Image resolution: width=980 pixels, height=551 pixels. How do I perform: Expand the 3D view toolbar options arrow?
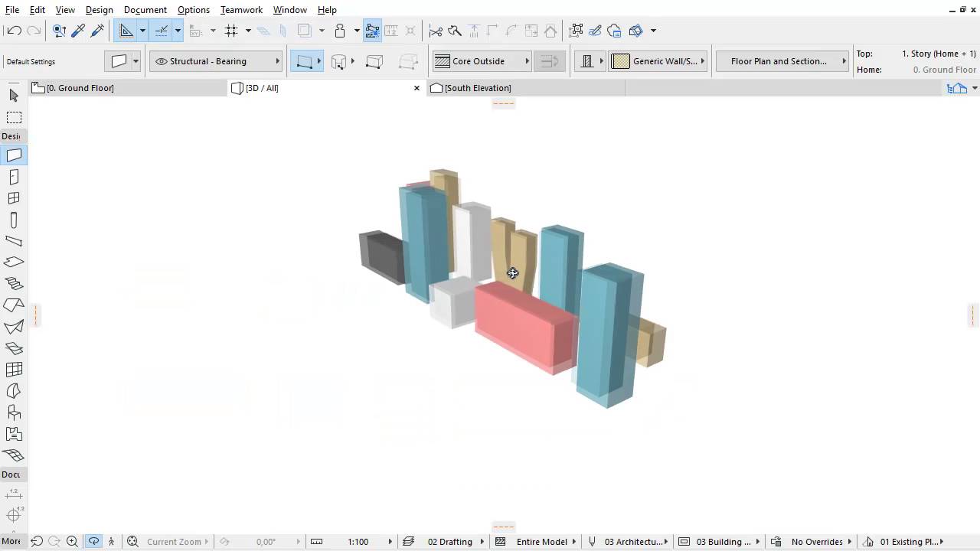(653, 31)
